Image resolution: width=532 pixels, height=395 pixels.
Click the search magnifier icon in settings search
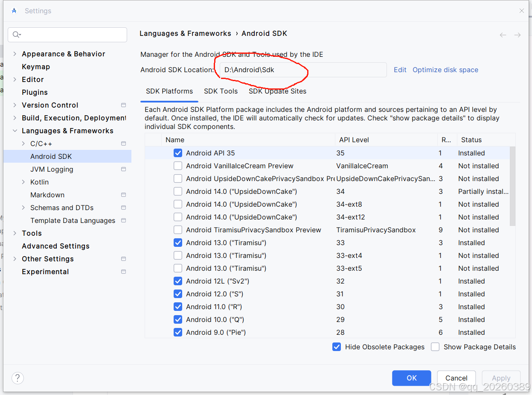click(x=17, y=35)
